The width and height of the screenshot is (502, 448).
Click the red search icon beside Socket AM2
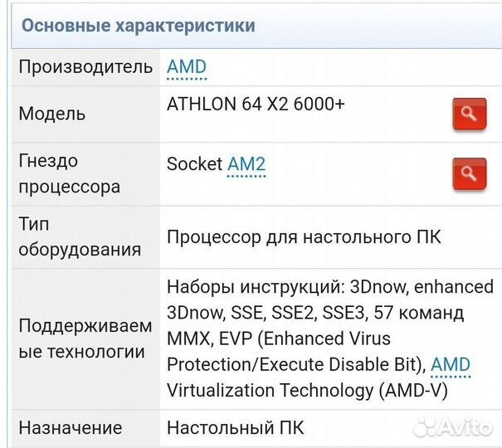pyautogui.click(x=469, y=173)
